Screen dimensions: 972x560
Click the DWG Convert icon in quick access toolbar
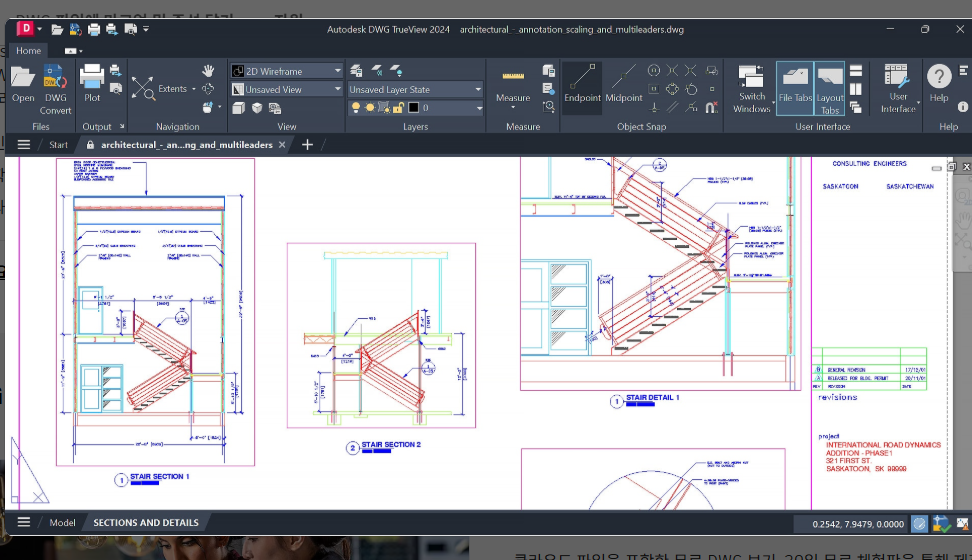[x=75, y=29]
